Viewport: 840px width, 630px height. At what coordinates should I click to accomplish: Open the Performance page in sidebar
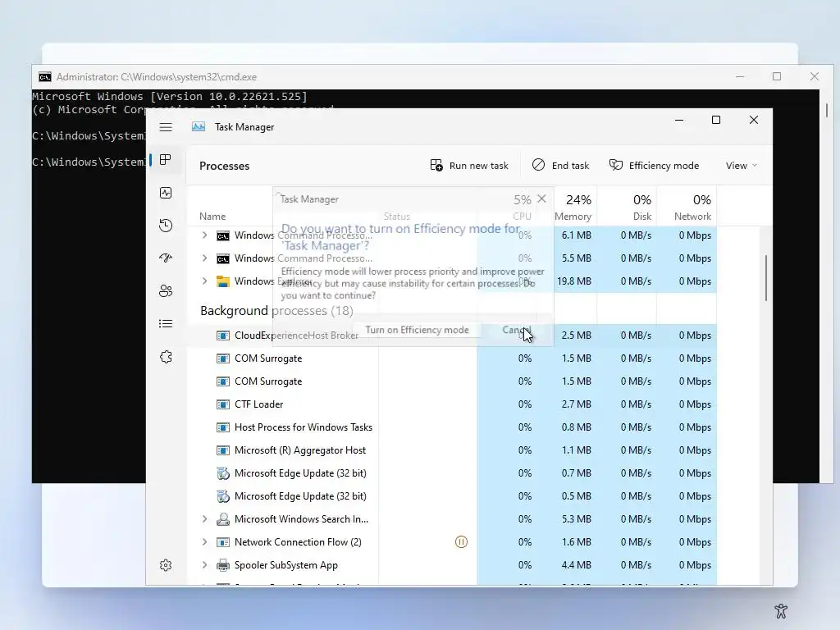(x=166, y=193)
